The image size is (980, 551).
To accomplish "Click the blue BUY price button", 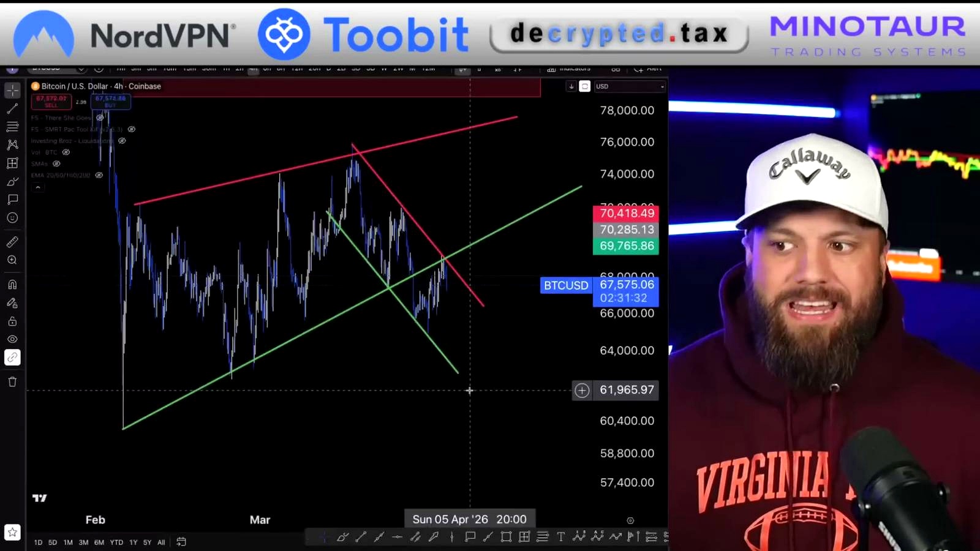I will [x=110, y=102].
